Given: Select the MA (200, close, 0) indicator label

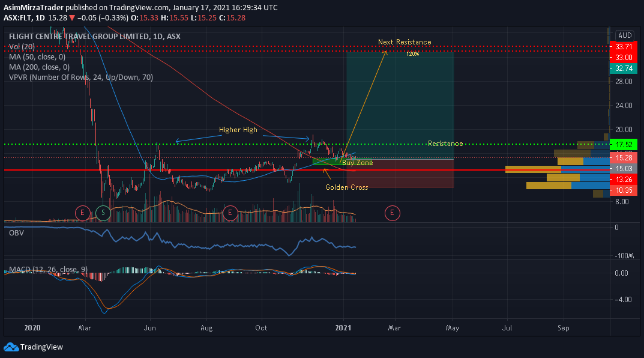Looking at the screenshot, I should click(40, 67).
